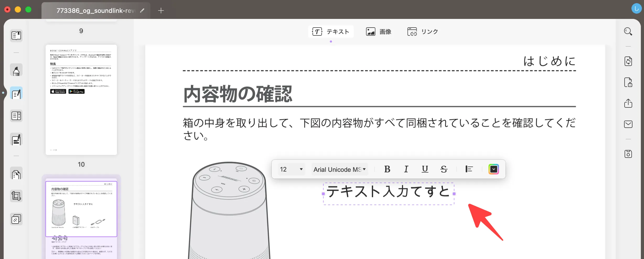This screenshot has height=259, width=644.
Task: Open the user account avatar
Action: point(636,8)
